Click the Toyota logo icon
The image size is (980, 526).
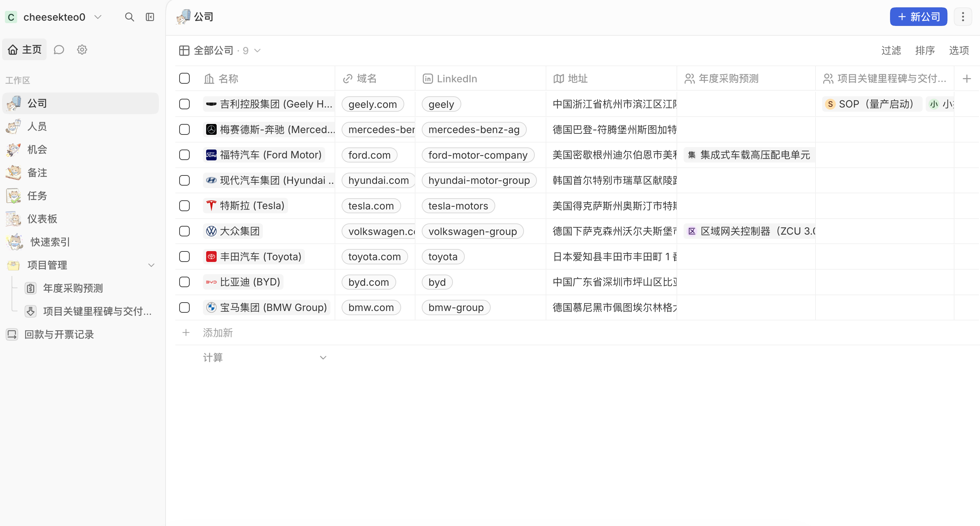pos(211,257)
